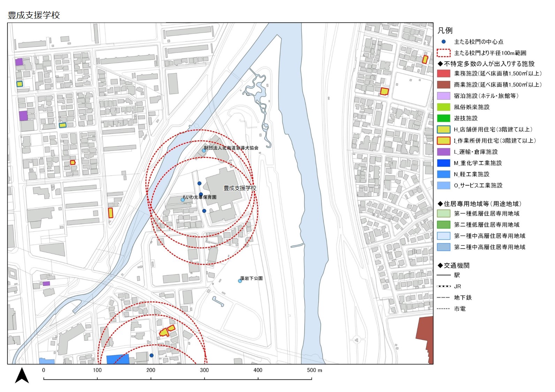Viewport: 555px width, 392px height.
Task: Select the N_軽工業施設 legend swatch
Action: pyautogui.click(x=443, y=174)
